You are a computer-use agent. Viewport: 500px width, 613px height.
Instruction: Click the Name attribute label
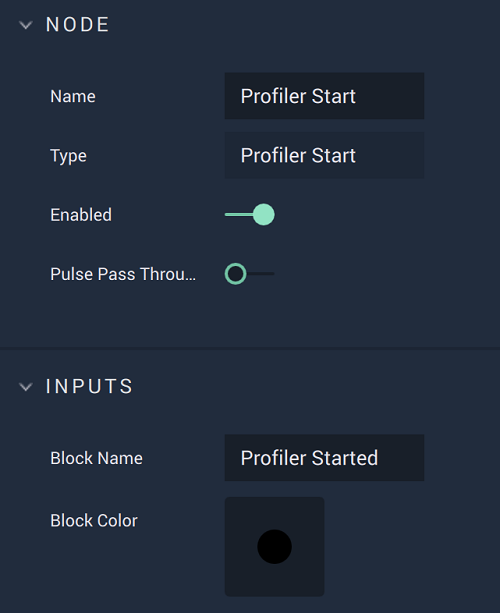tap(73, 97)
